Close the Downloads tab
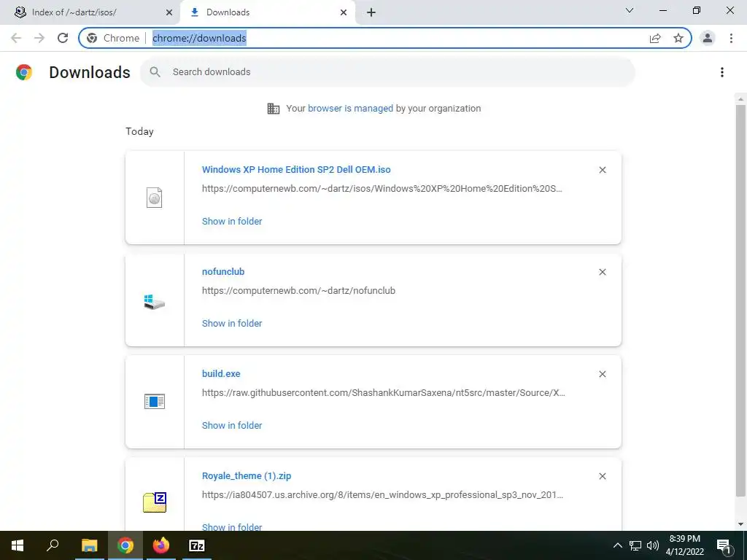747x560 pixels. pyautogui.click(x=344, y=12)
